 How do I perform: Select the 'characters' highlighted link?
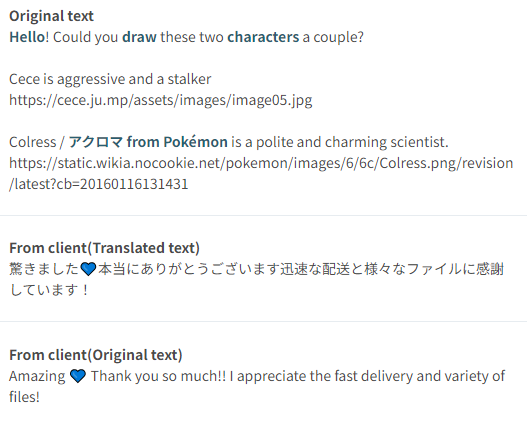[x=263, y=37]
